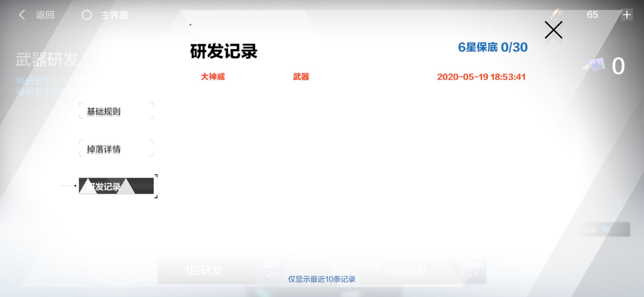Click timestamp 2020-05-19 18:53:41
644x297 pixels.
(481, 77)
